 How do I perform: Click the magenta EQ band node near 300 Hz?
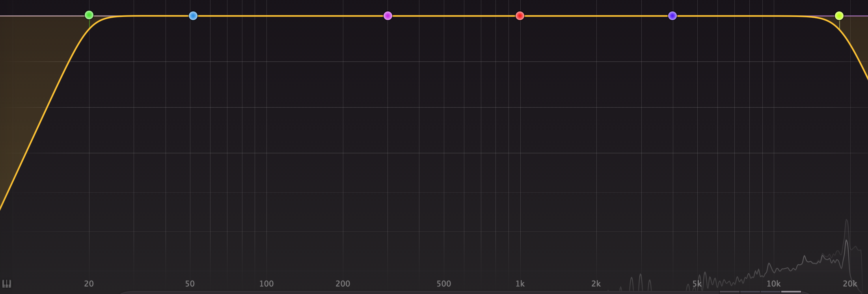pos(388,16)
